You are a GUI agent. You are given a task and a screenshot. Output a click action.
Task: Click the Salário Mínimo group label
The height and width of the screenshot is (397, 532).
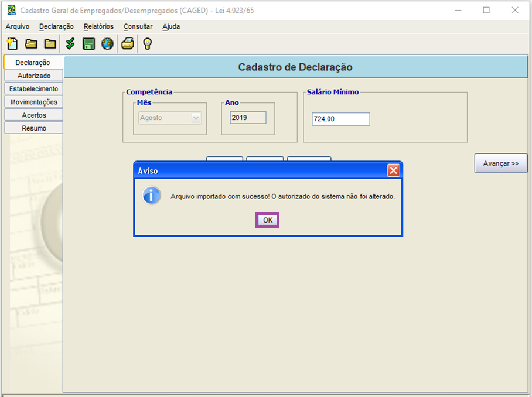[x=333, y=92]
